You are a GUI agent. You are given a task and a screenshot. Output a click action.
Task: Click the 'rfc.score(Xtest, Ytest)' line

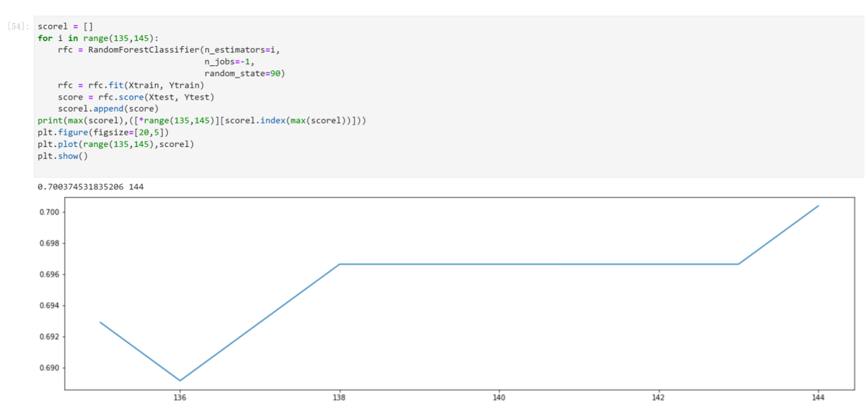pos(136,97)
